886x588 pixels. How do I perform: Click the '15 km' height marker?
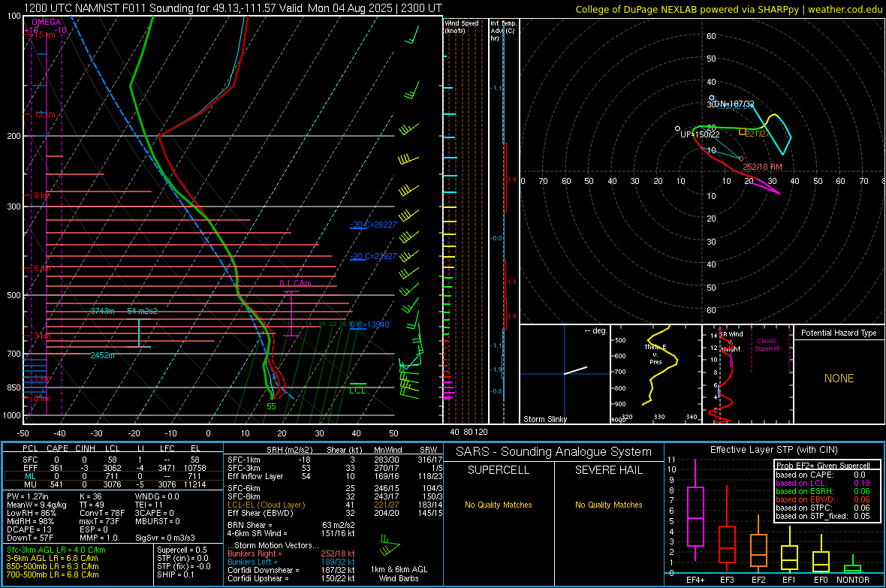tap(47, 35)
